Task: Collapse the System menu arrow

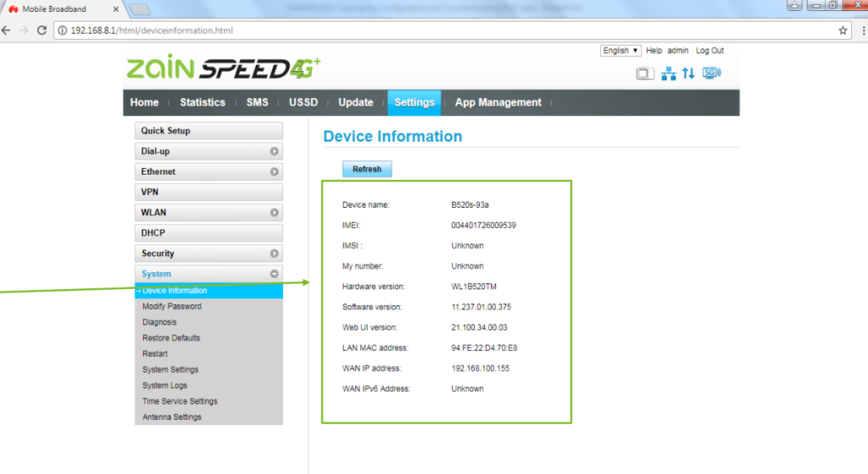Action: [274, 274]
